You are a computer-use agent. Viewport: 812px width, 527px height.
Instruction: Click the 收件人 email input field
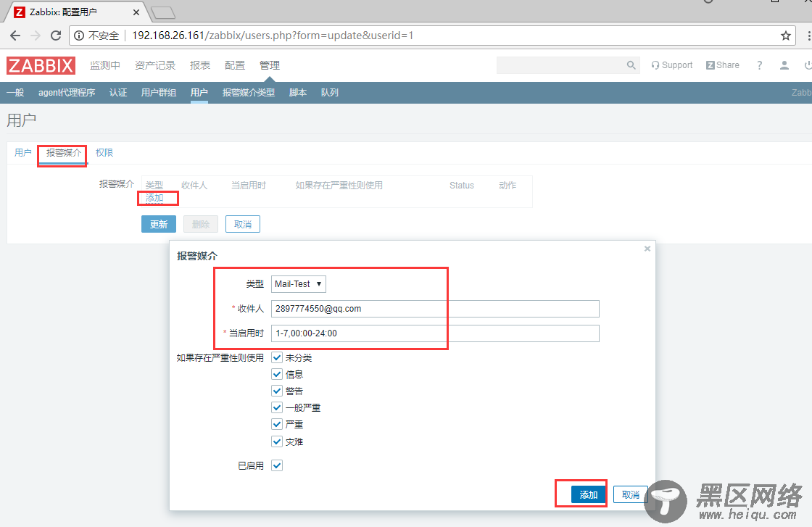pos(435,309)
